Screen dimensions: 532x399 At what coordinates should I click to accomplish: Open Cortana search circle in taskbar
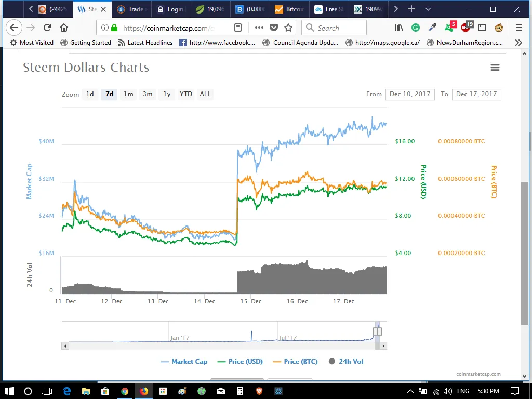coord(28,391)
